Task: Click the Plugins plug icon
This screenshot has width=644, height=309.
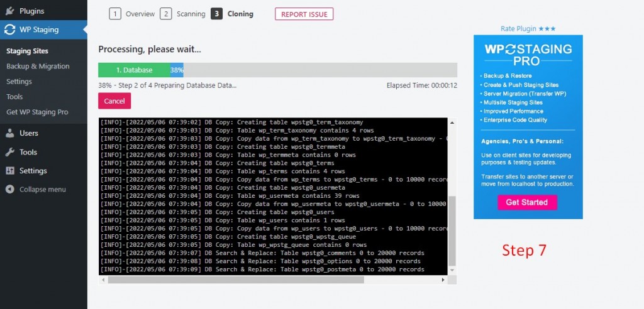Action: coord(10,11)
